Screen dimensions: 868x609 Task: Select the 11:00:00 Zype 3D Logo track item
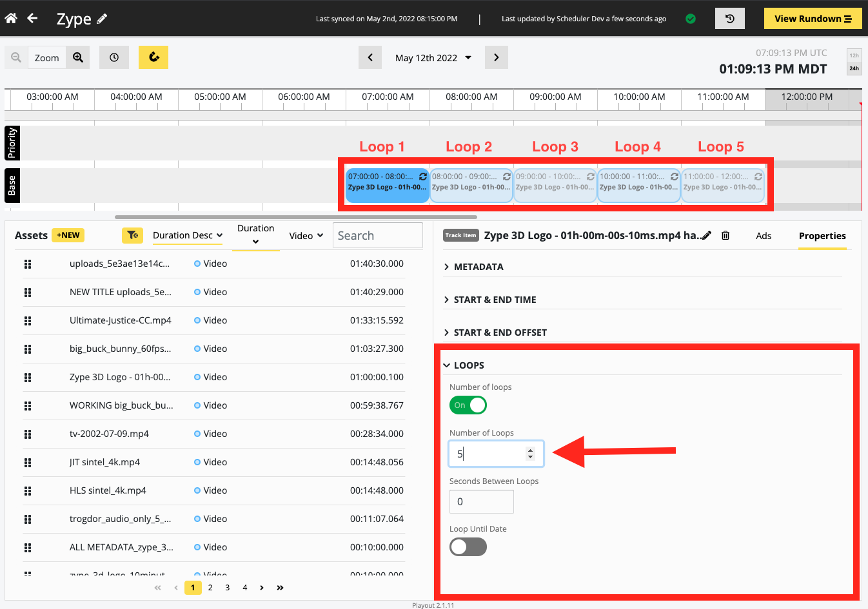click(722, 186)
